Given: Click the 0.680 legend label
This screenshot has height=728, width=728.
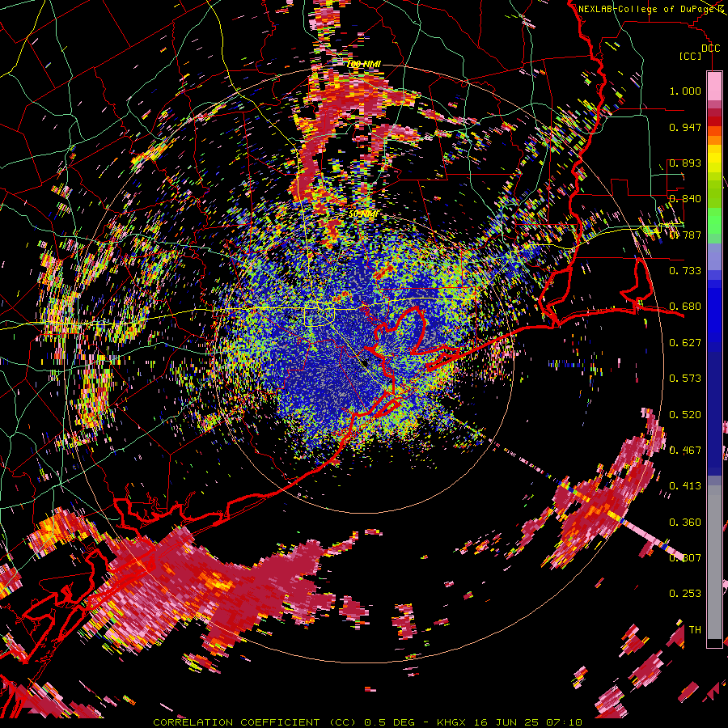Looking at the screenshot, I should tap(685, 307).
